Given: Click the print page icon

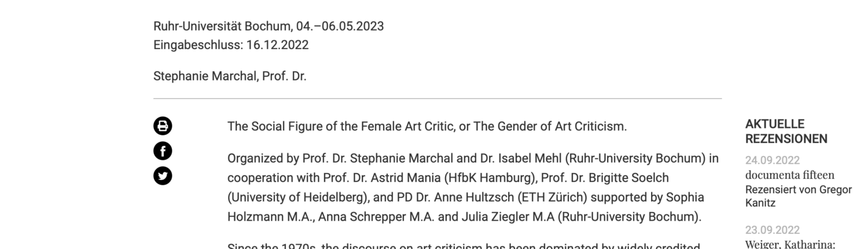Looking at the screenshot, I should pos(163,126).
